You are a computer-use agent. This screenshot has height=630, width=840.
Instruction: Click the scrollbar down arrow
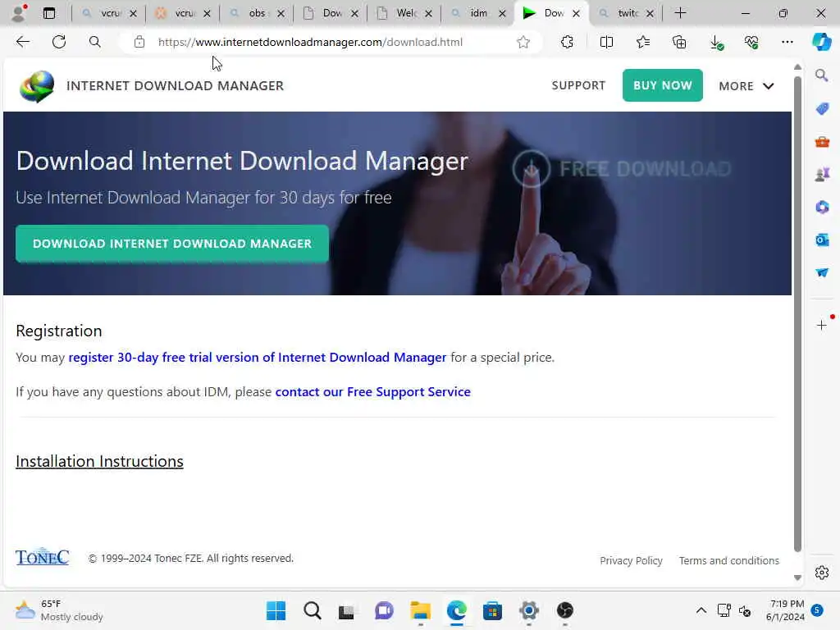coord(797,577)
